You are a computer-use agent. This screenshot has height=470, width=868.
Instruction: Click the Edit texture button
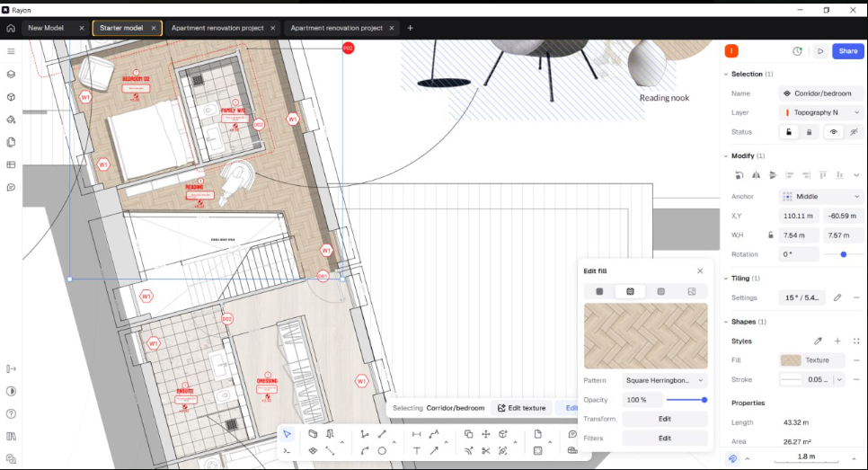[521, 408]
